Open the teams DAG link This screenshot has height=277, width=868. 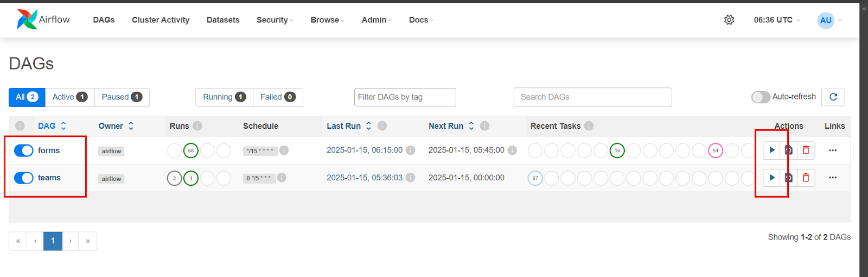[49, 178]
